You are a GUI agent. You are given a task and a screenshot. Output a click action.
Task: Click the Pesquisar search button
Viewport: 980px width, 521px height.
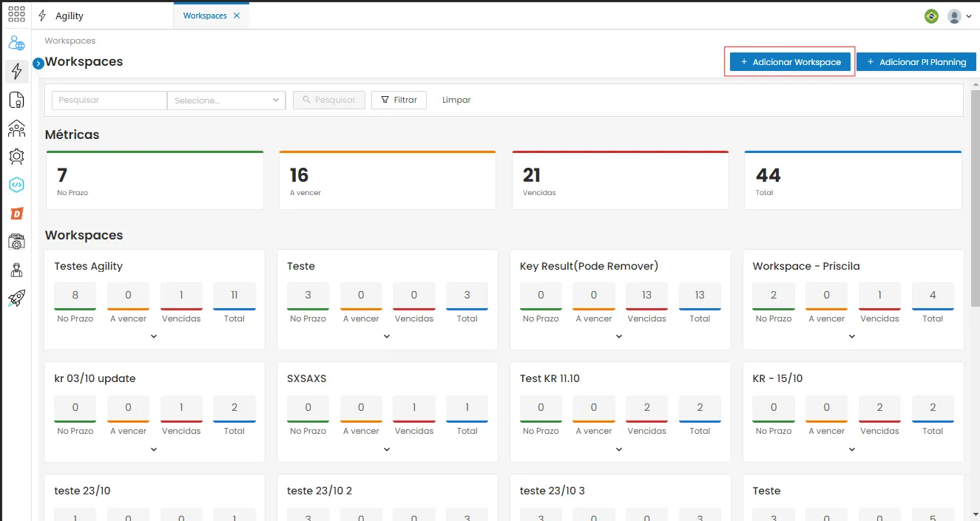329,100
